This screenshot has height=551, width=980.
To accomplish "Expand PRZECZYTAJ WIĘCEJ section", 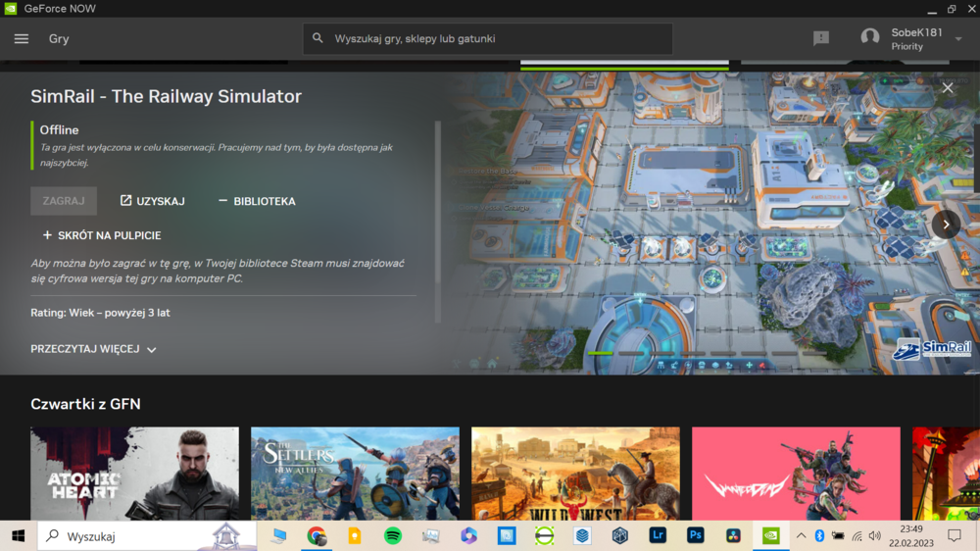I will (93, 349).
